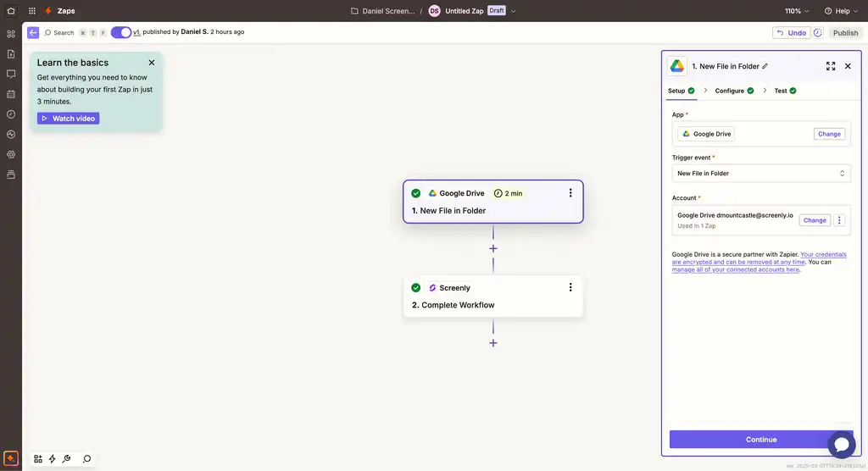The image size is (868, 471).
Task: Click the wrench icon in bottom toolbar
Action: [x=66, y=459]
